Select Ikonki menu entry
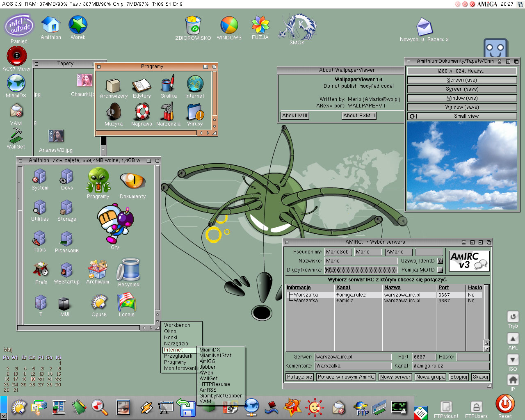Screen dimensions: 525x420 pyautogui.click(x=171, y=338)
